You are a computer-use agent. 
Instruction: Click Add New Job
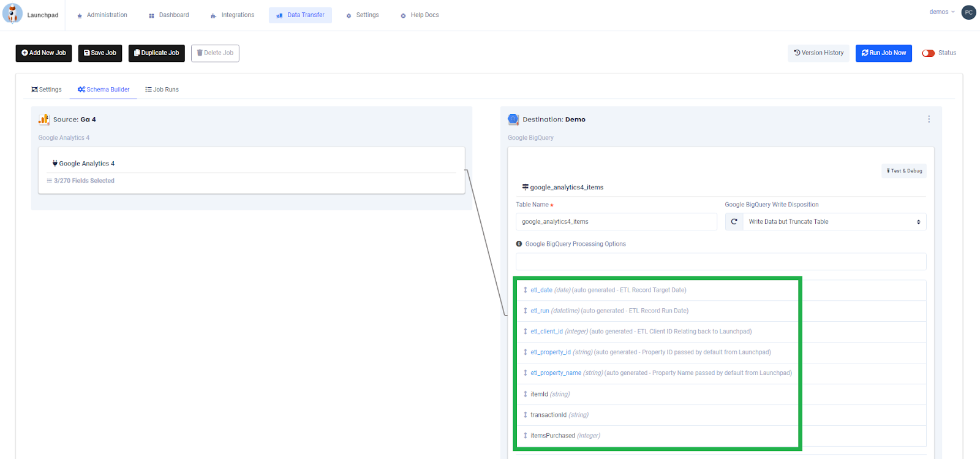click(43, 53)
